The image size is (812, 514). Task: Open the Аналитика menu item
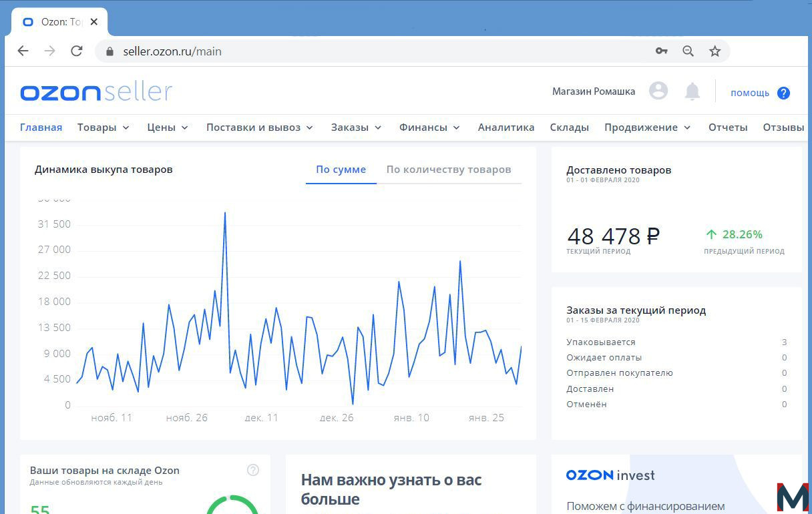[x=506, y=127]
